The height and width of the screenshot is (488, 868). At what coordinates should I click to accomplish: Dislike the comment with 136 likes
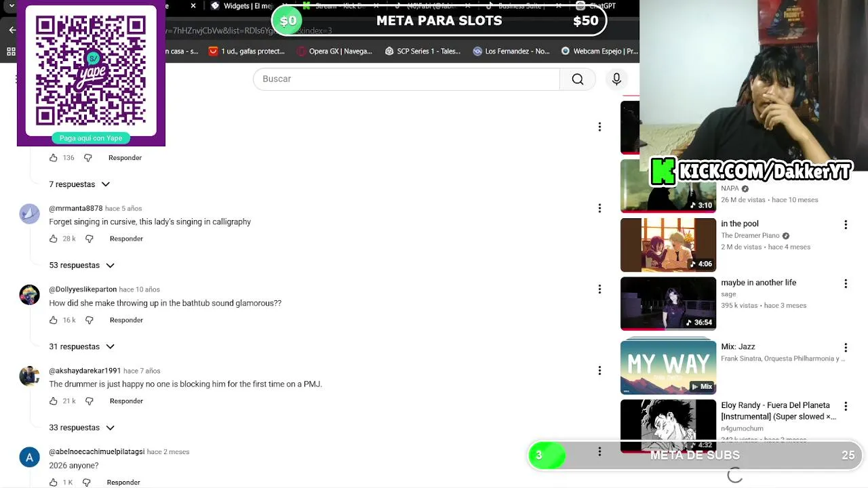88,158
